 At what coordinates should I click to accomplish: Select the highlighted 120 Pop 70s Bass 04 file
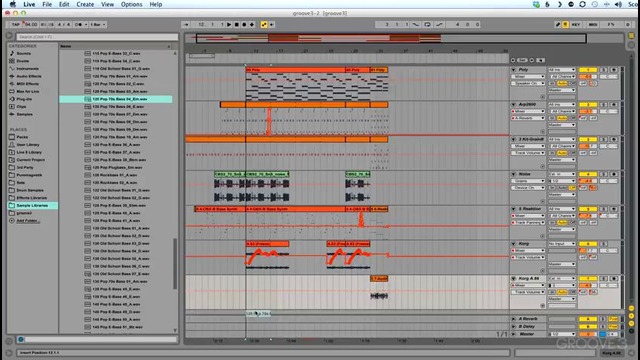pyautogui.click(x=116, y=99)
